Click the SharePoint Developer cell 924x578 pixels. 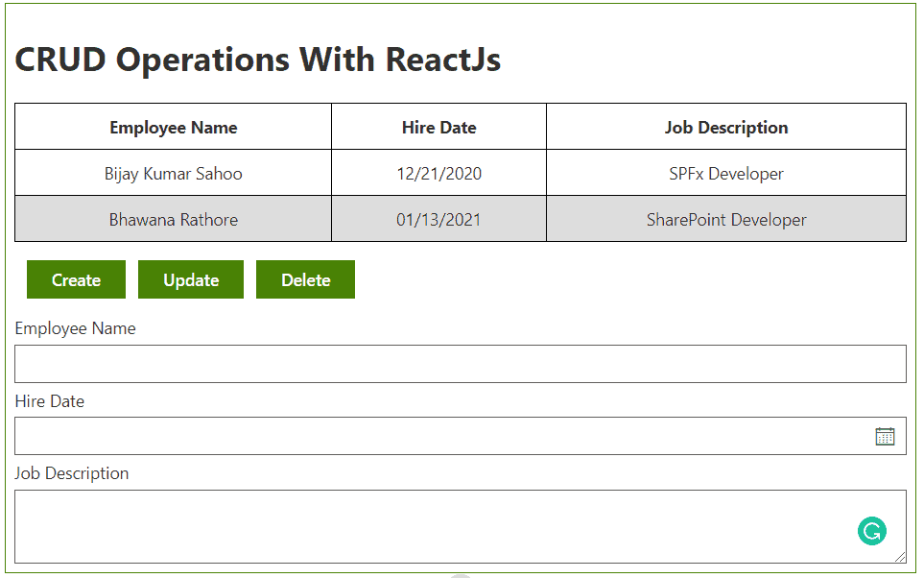726,220
